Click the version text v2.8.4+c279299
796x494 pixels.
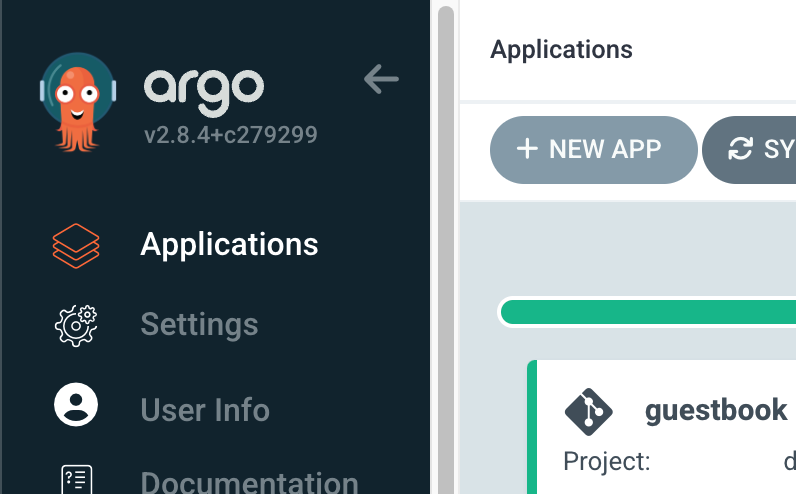click(230, 135)
